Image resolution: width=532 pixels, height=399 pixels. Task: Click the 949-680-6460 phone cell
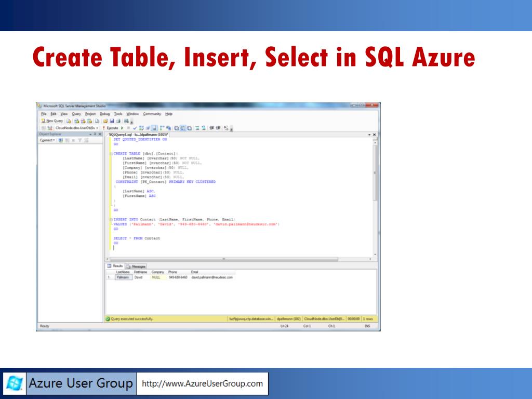[x=178, y=277]
